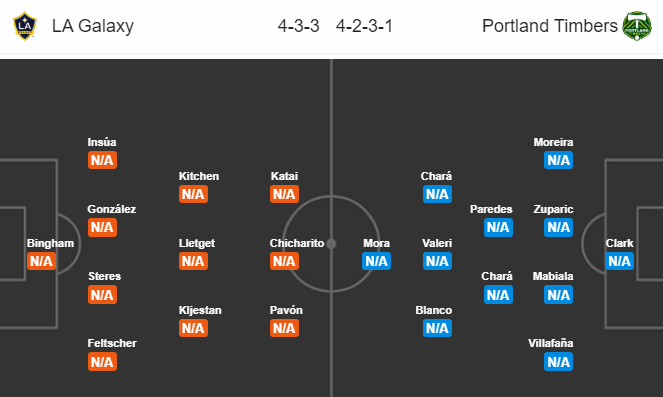663x397 pixels.
Task: Click the 4-2-3-1 formation label
Action: pos(364,26)
